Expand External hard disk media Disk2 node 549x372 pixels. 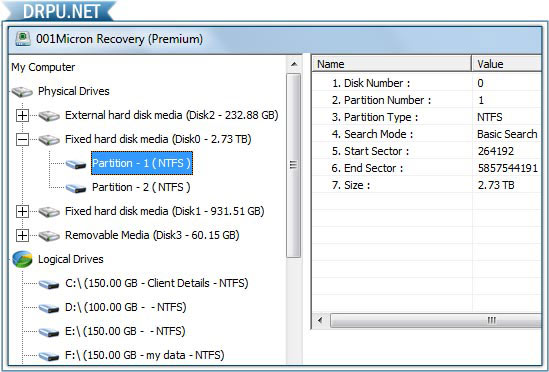coord(22,116)
